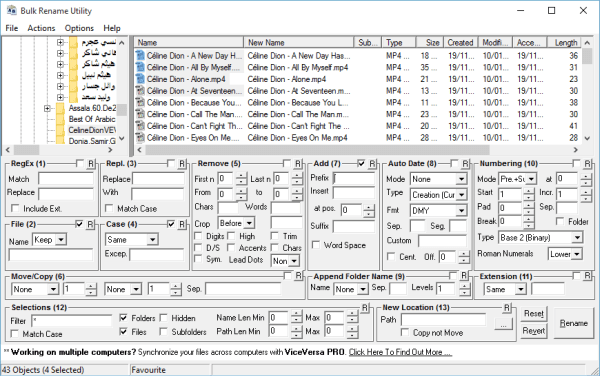The image size is (600, 376).
Task: Expand the Assala.60.De2 tree folder
Action: [x=47, y=109]
